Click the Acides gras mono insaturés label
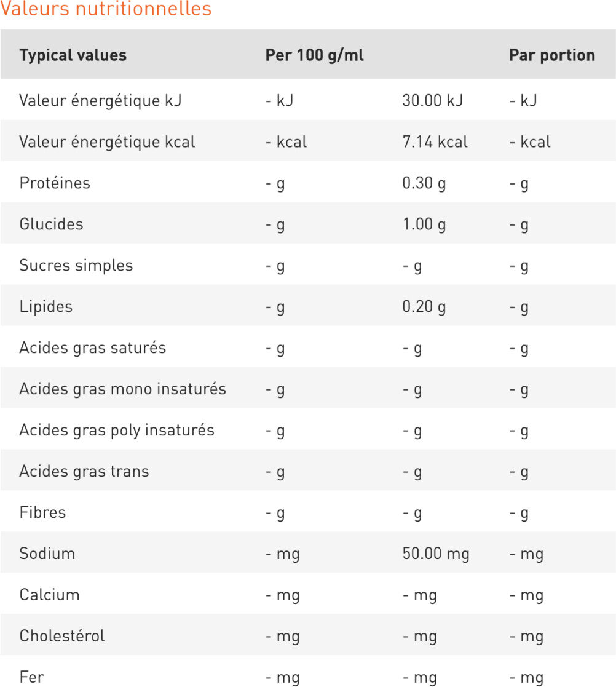Image resolution: width=616 pixels, height=687 pixels. (x=122, y=389)
